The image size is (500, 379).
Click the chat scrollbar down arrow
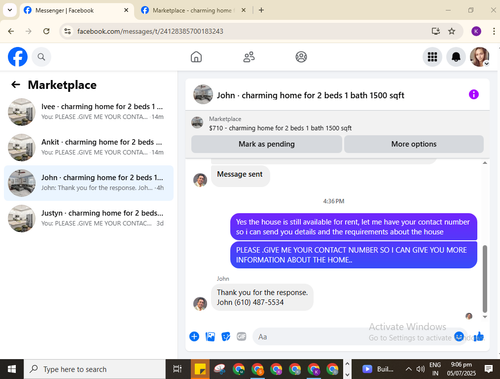(x=485, y=317)
